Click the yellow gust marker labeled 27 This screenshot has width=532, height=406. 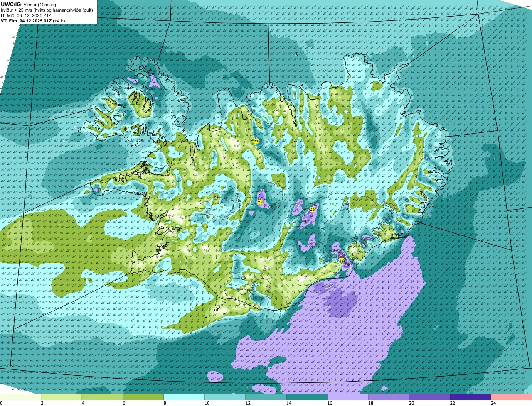click(x=256, y=142)
